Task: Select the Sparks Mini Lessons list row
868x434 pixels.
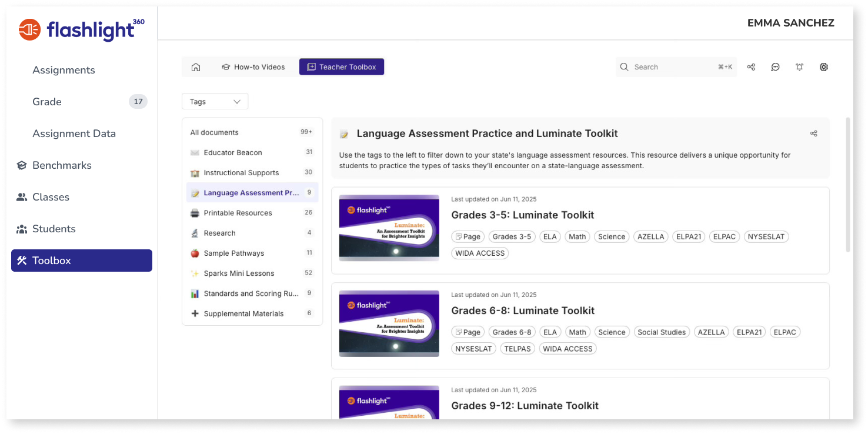Action: click(252, 273)
